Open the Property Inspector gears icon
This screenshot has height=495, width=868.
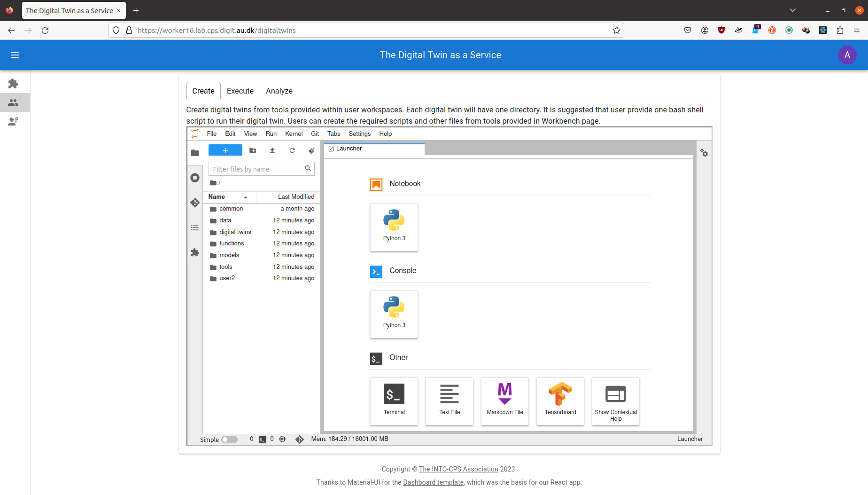[704, 153]
